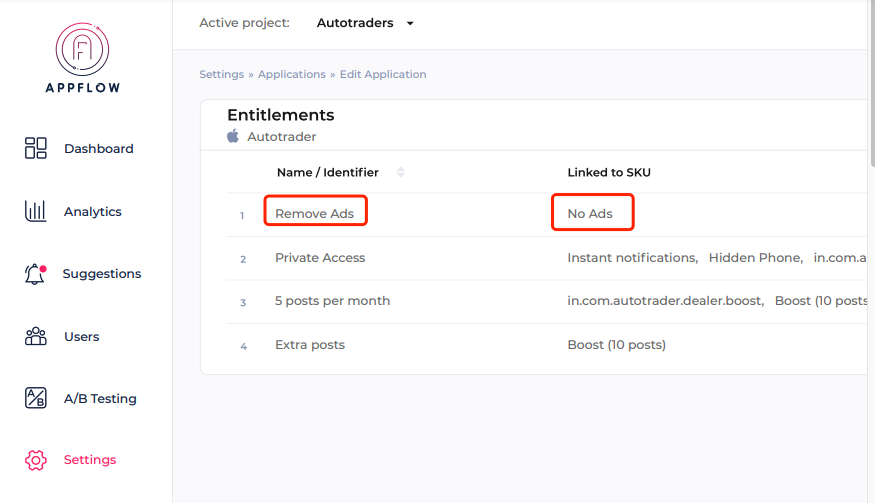Click the 5 posts per month entitlement
Screen dimensions: 875x503
(332, 301)
